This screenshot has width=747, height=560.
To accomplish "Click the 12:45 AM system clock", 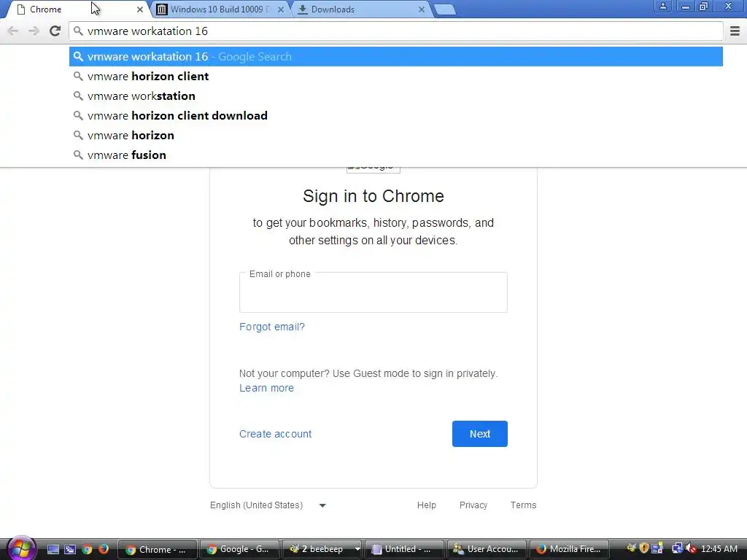I will pyautogui.click(x=719, y=548).
